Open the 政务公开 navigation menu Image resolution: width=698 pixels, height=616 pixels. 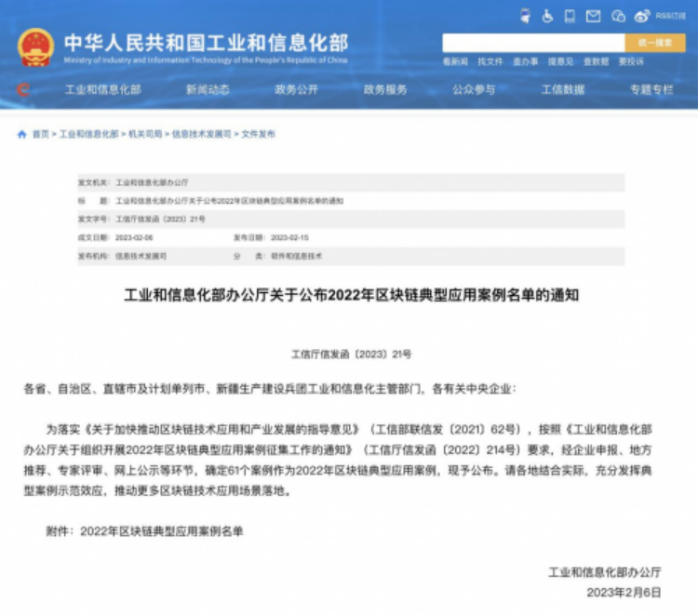297,89
